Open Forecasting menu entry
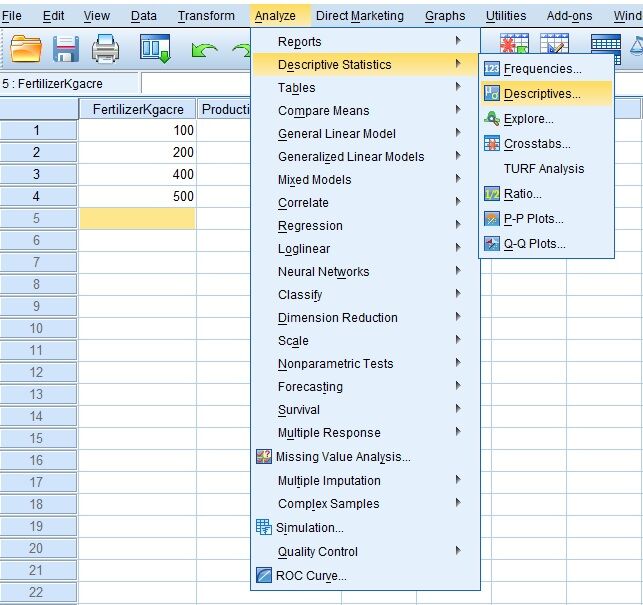 (x=365, y=386)
